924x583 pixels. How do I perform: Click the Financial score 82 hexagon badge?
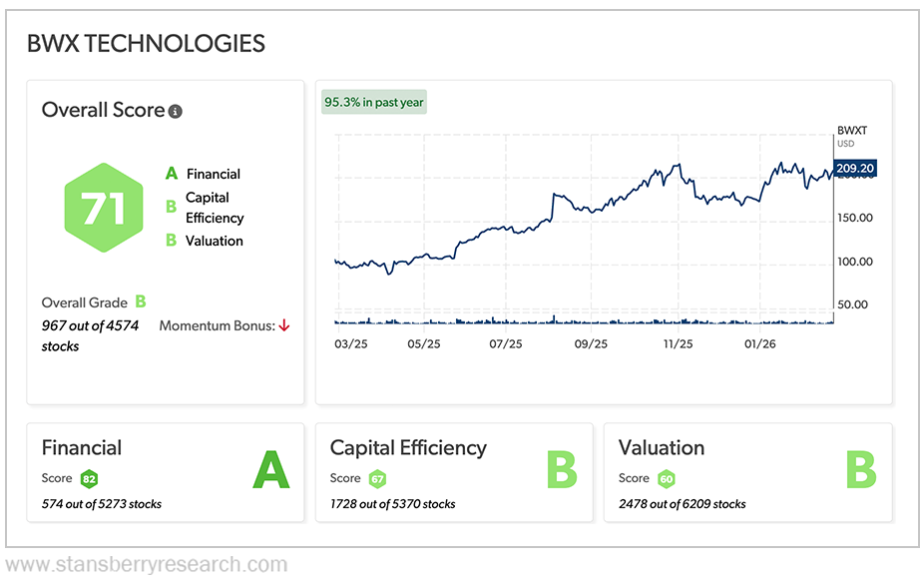coord(89,478)
